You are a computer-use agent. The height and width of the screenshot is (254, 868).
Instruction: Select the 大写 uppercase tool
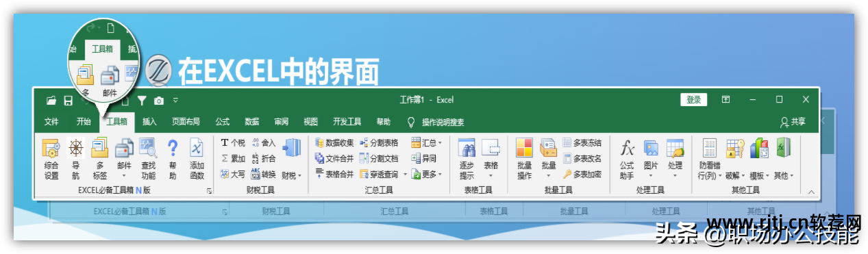[233, 174]
